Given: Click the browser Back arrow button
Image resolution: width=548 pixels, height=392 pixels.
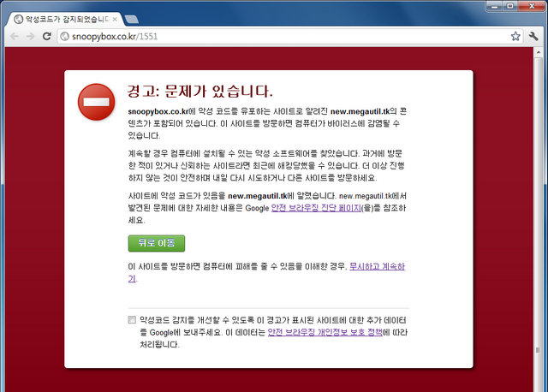Looking at the screenshot, I should [x=15, y=36].
